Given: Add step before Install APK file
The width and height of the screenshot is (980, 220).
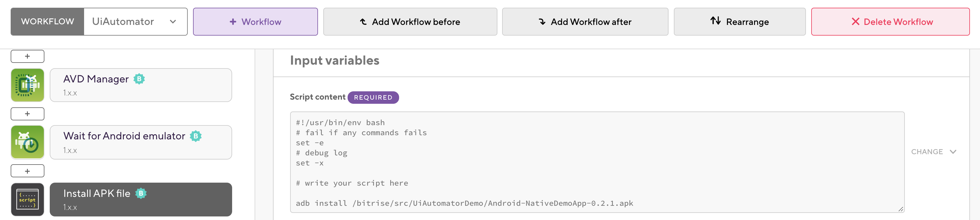Looking at the screenshot, I should (x=28, y=171).
